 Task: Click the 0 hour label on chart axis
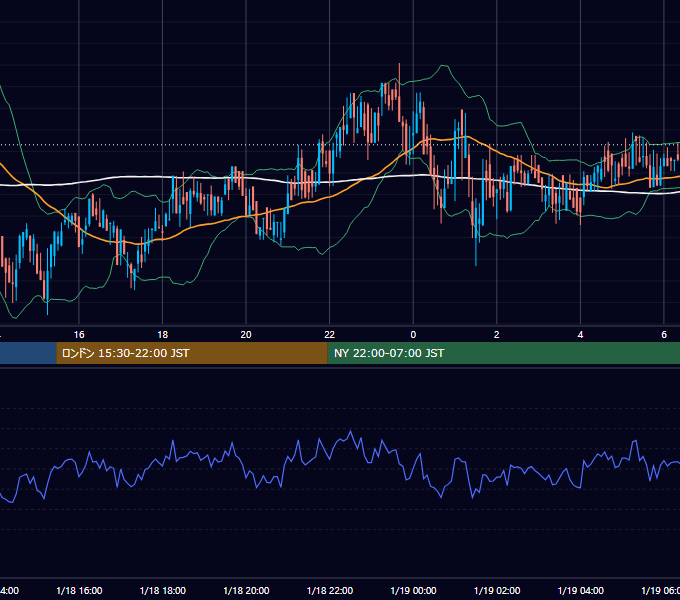point(413,335)
